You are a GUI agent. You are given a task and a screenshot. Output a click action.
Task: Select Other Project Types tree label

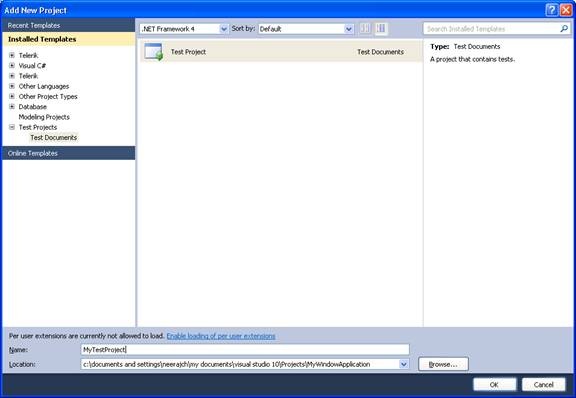(x=48, y=96)
